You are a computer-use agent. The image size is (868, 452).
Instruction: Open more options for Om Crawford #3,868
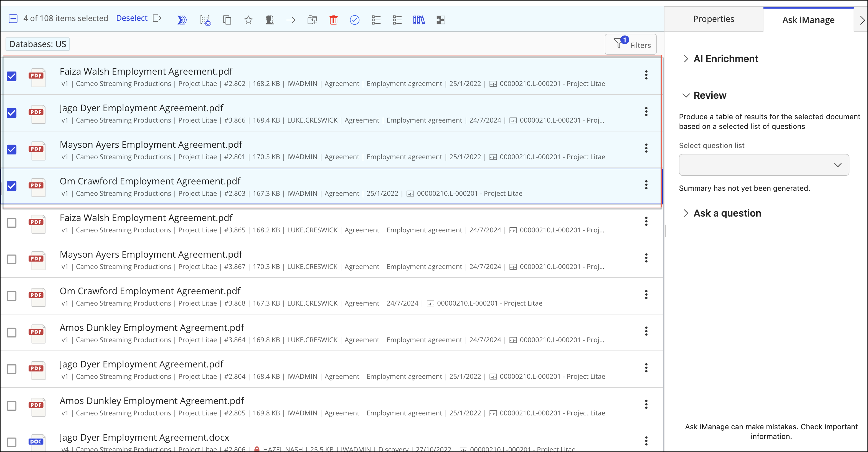(646, 294)
